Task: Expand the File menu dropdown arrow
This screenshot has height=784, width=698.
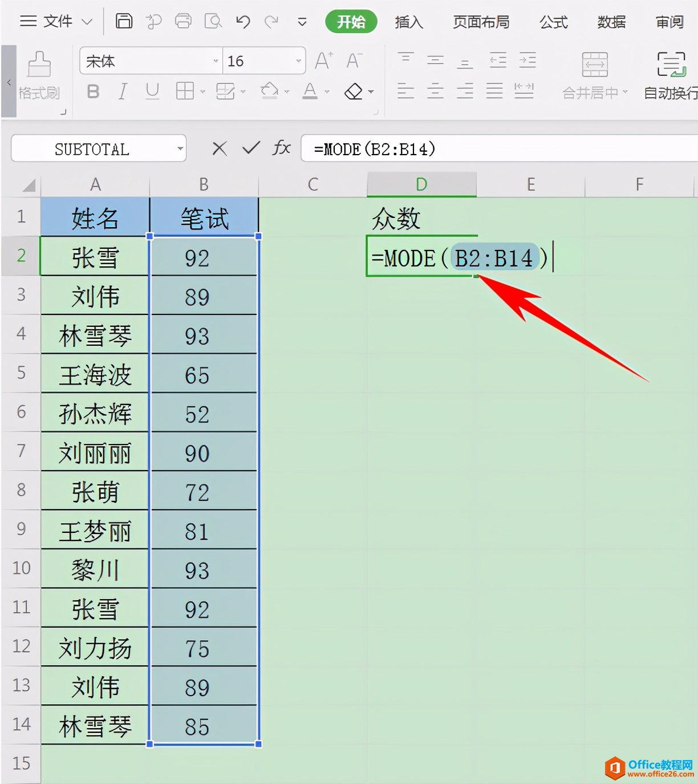Action: point(87,22)
